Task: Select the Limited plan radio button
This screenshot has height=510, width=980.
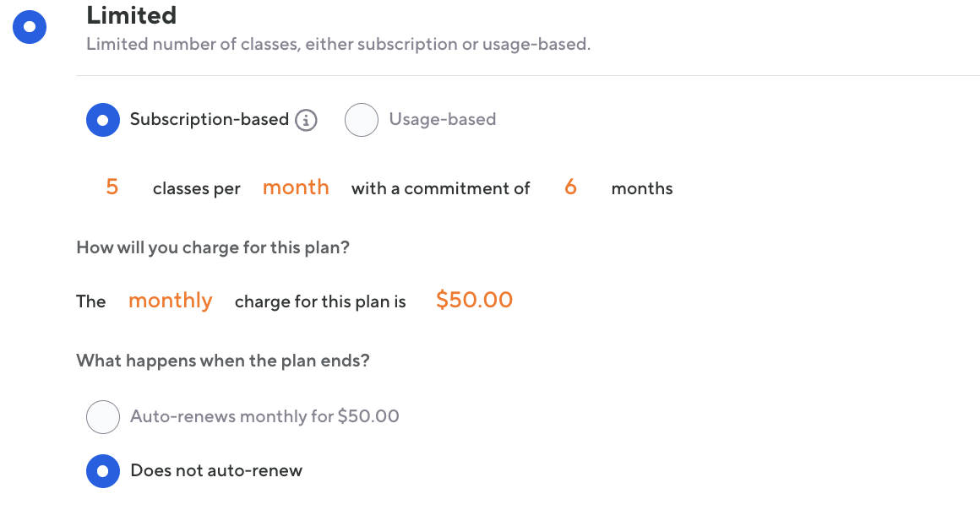Action: click(x=30, y=27)
